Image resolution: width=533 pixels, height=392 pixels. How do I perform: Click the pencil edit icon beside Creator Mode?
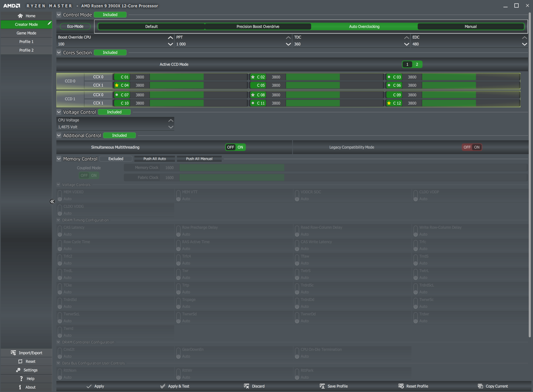pos(49,23)
